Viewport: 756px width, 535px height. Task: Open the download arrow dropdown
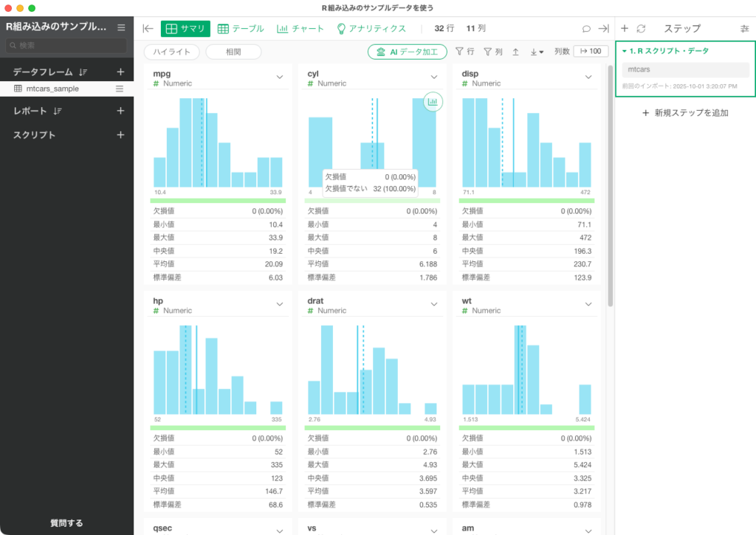537,52
